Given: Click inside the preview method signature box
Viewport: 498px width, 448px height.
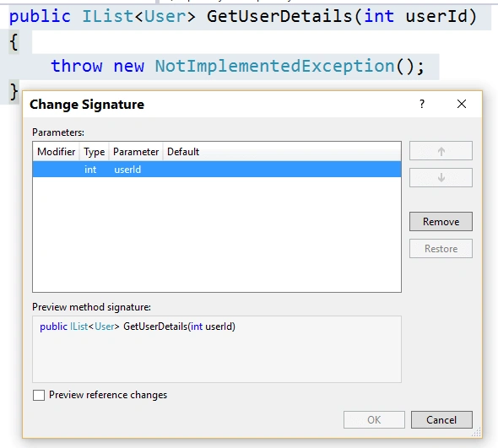Looking at the screenshot, I should coord(217,349).
